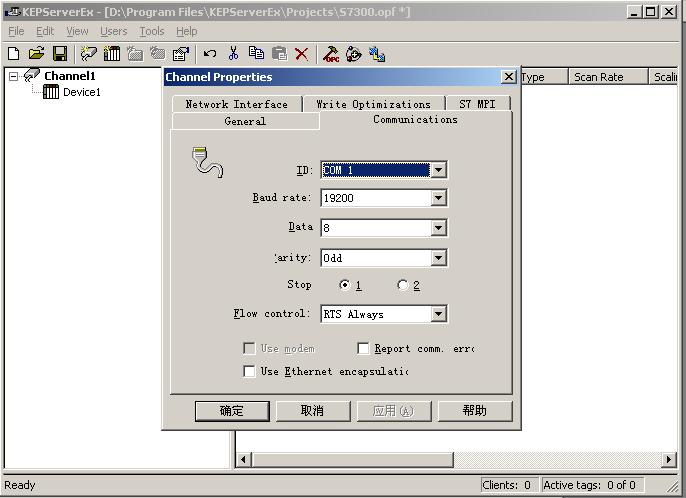Open the Users menu
686x498 pixels.
(113, 32)
